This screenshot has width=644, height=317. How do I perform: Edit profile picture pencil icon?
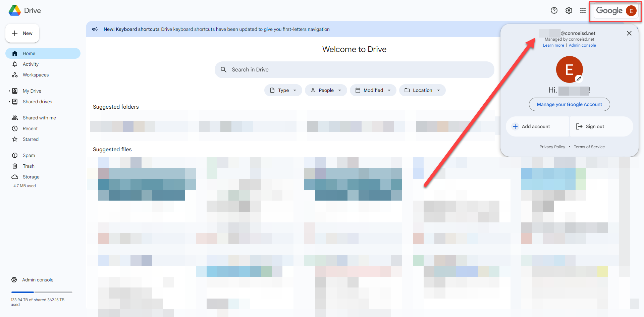coord(579,79)
